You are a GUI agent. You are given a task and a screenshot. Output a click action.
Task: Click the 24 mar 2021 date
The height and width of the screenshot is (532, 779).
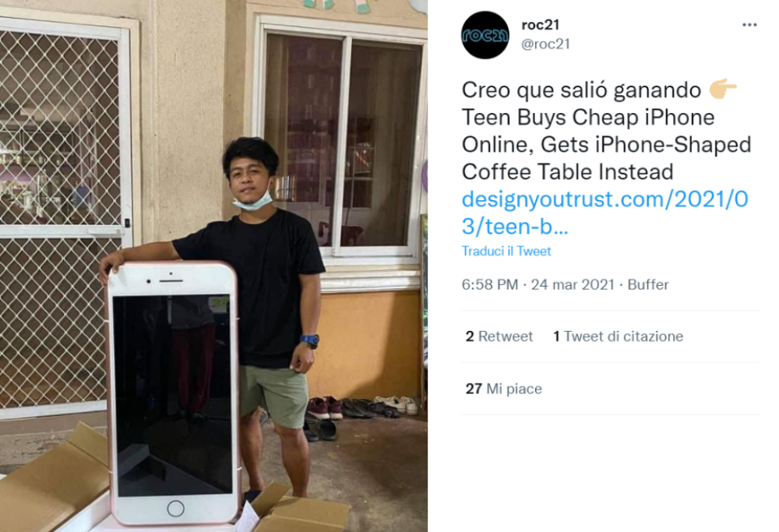573,284
